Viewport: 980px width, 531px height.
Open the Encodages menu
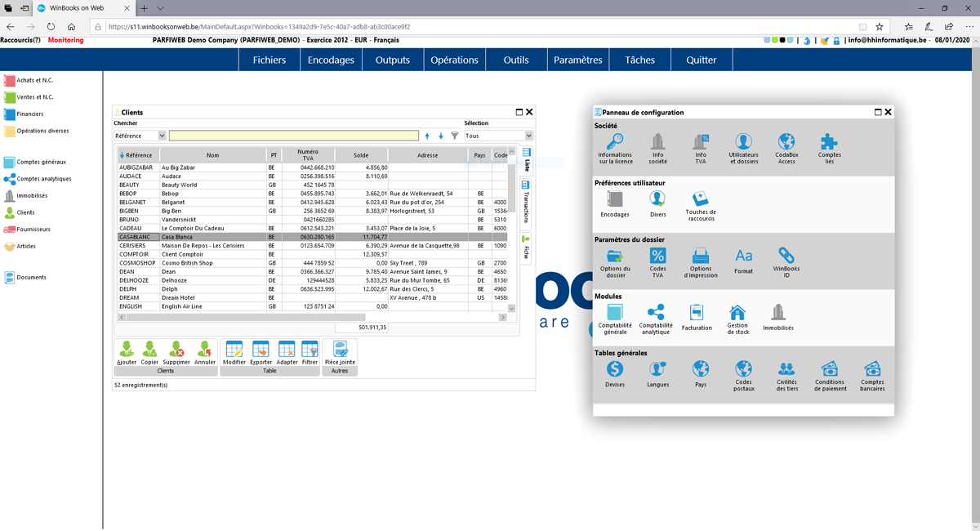click(331, 60)
